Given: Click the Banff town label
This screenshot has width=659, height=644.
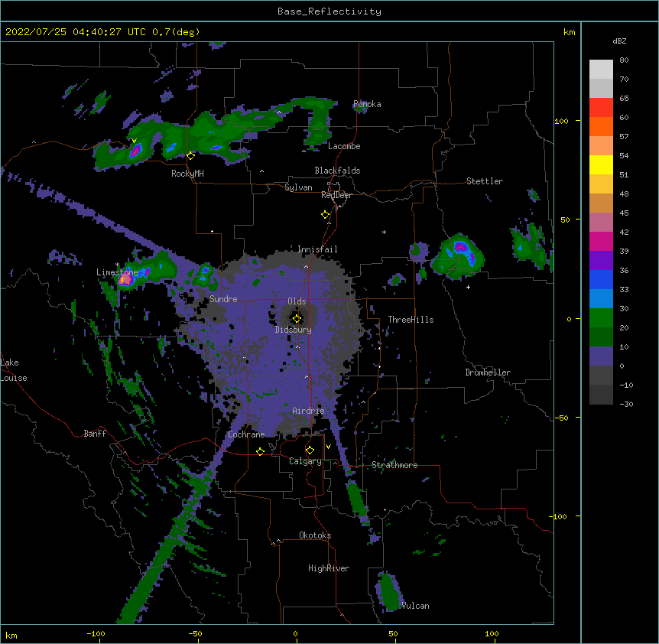Looking at the screenshot, I should (x=95, y=434).
